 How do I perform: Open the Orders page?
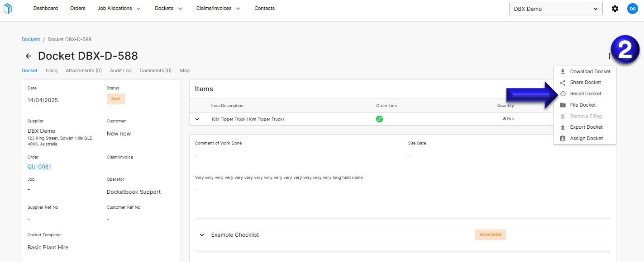point(78,8)
